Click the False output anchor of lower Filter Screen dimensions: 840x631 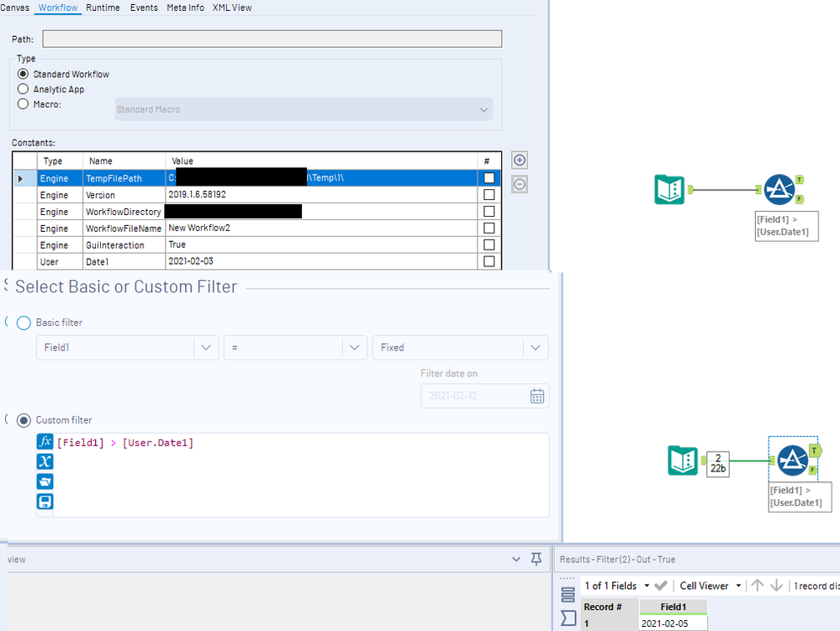tap(813, 470)
